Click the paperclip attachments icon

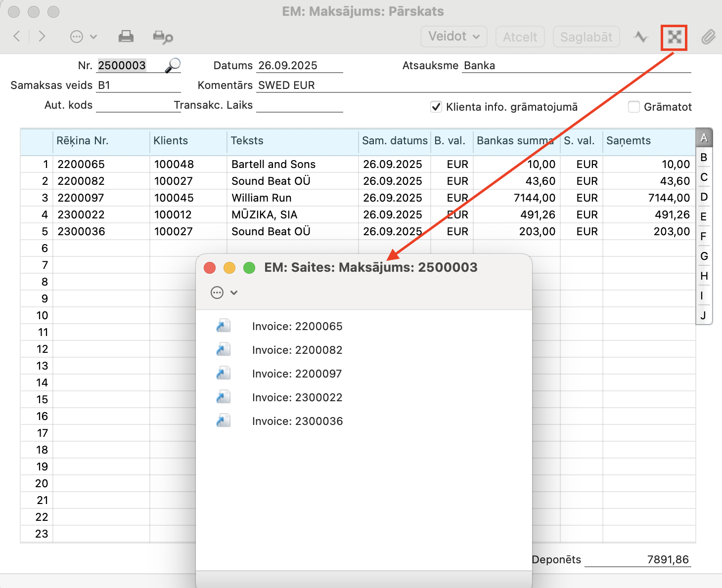(x=708, y=37)
